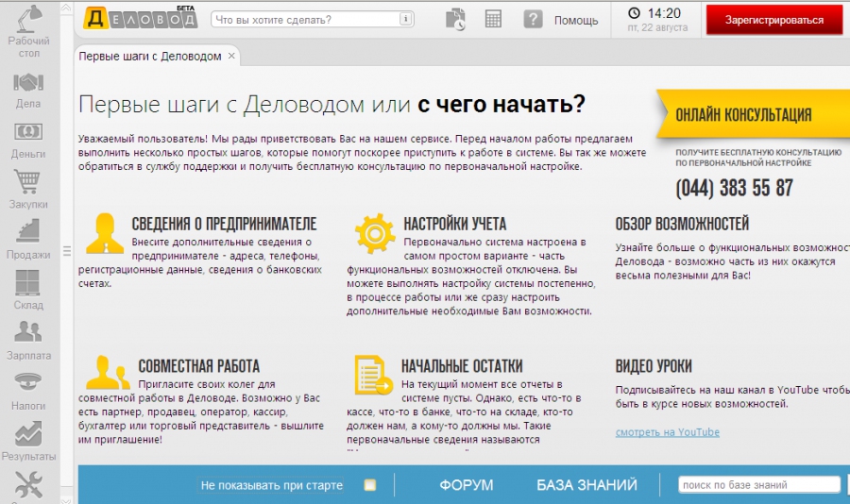The image size is (850, 504).
Task: Click the Получите бесплатную консультацию text
Action: pyautogui.click(x=758, y=158)
